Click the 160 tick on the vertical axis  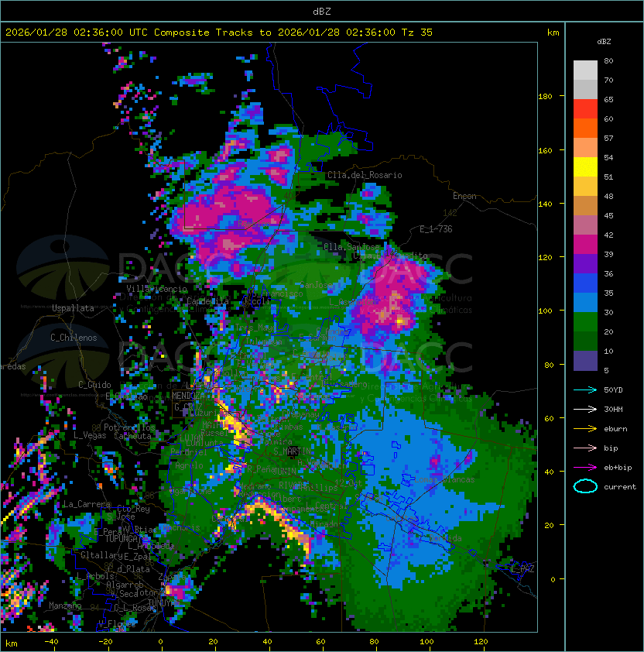point(545,150)
